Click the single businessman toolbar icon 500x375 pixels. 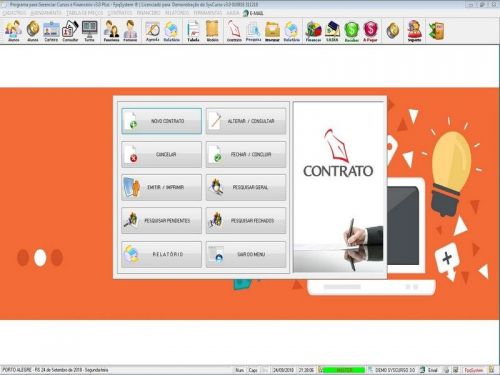(130, 31)
